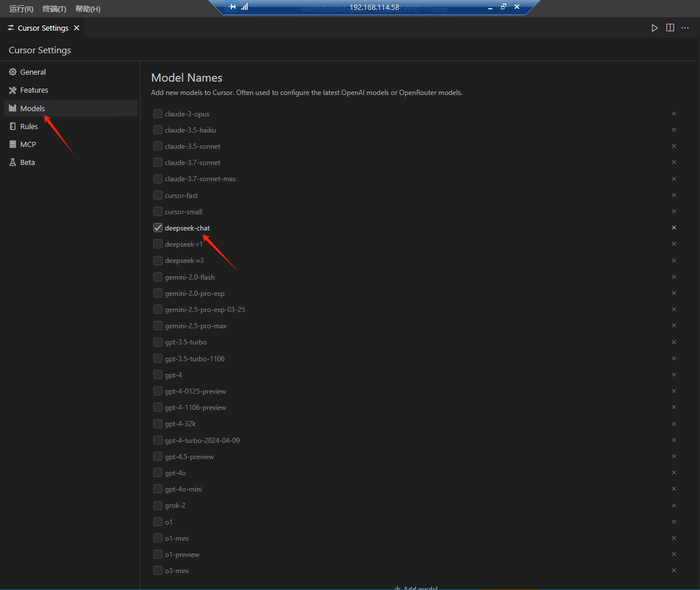This screenshot has height=590, width=700.
Task: Click the remote connection signal icon
Action: point(244,7)
